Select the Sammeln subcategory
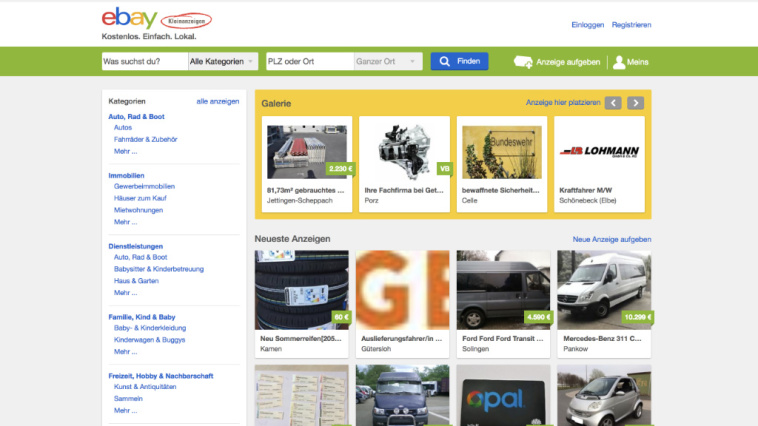Image resolution: width=758 pixels, height=426 pixels. pyautogui.click(x=128, y=398)
